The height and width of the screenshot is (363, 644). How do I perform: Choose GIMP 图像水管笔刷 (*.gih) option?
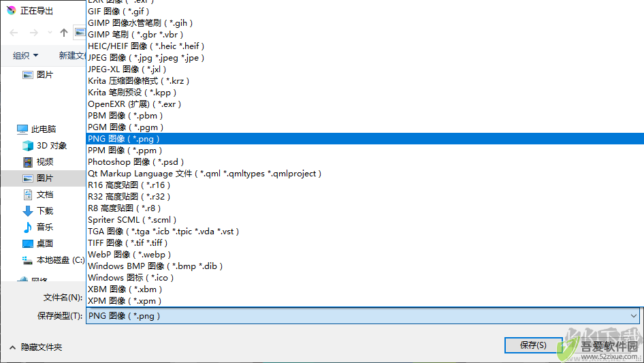365,23
